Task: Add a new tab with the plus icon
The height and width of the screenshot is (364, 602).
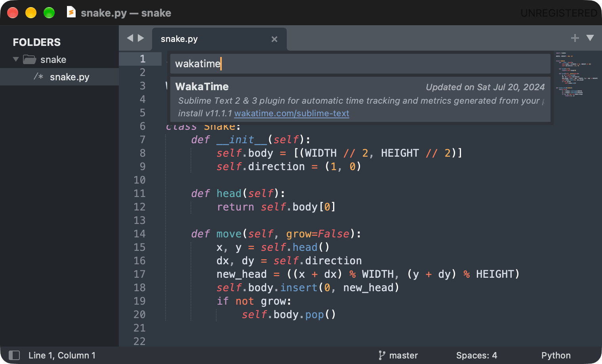Action: tap(575, 38)
